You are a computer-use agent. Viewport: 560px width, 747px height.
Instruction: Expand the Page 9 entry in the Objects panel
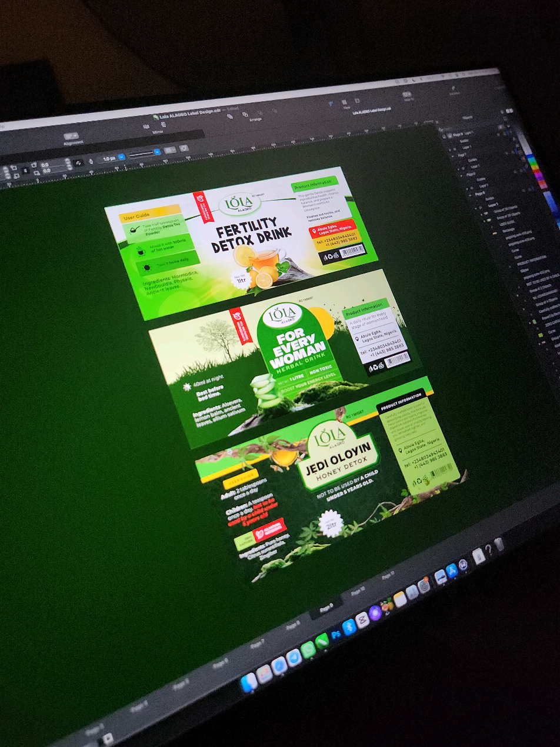point(471,194)
